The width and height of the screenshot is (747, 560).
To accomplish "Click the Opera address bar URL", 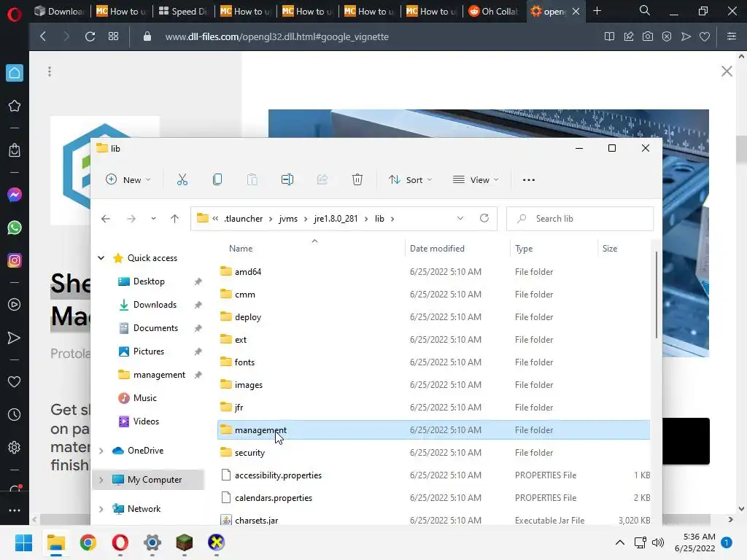I will click(276, 36).
